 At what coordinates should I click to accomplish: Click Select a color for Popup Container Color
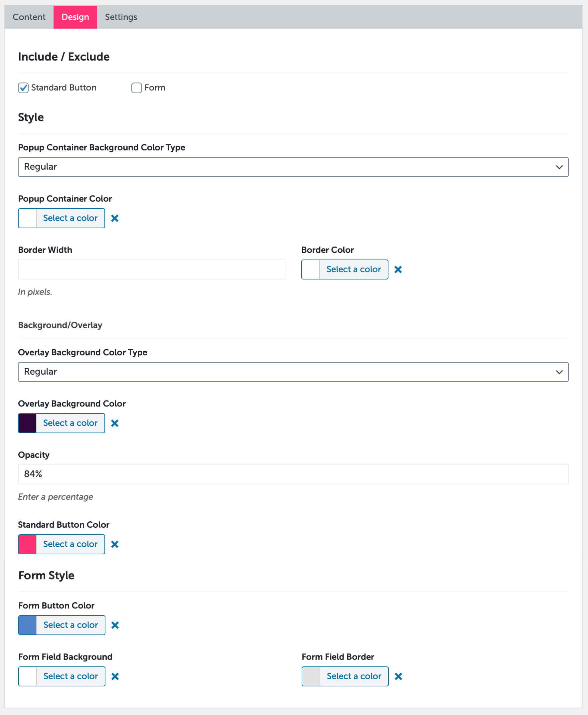coord(71,218)
